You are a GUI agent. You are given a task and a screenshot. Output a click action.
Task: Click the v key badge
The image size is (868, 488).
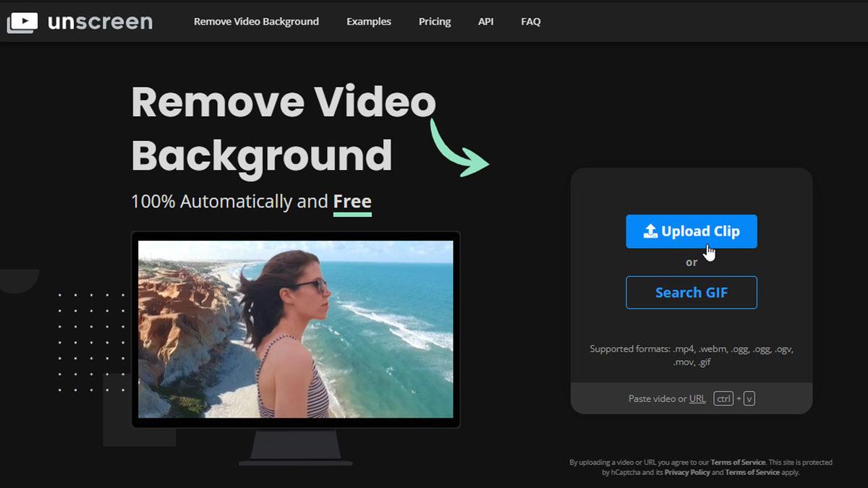tap(749, 399)
